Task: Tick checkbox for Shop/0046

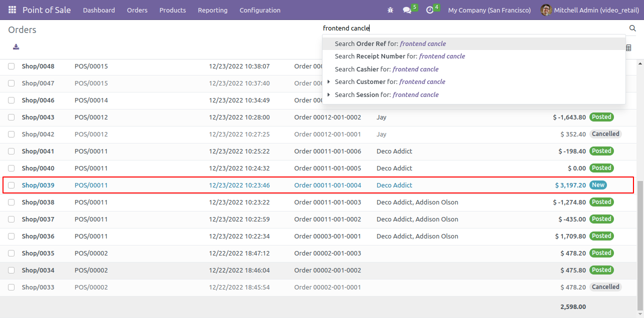Action: tap(12, 100)
